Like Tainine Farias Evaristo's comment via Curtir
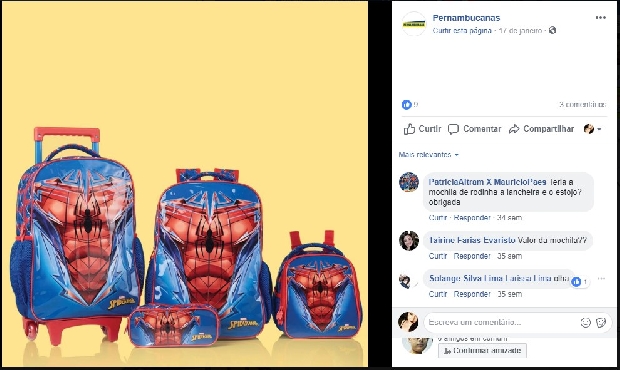This screenshot has height=370, width=620. point(438,256)
